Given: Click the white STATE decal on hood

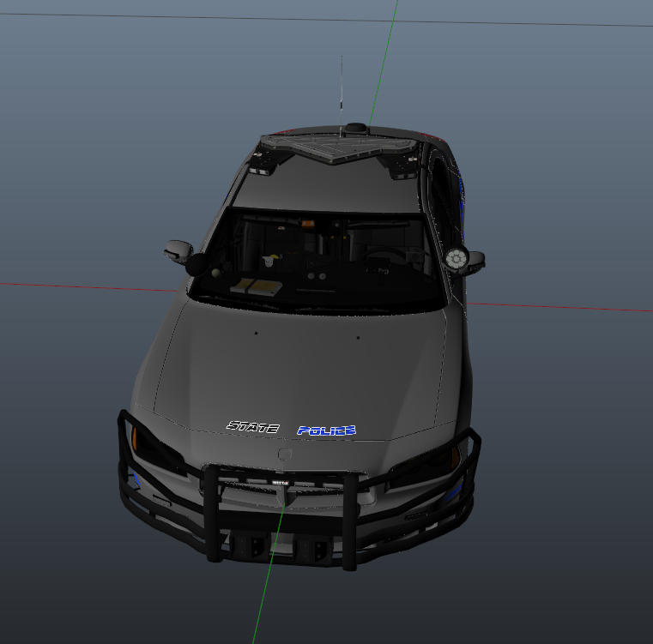Looking at the screenshot, I should pyautogui.click(x=252, y=427).
